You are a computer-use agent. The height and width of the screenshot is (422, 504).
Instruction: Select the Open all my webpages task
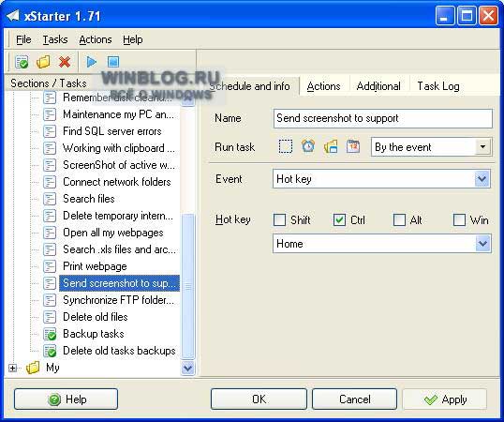(113, 233)
